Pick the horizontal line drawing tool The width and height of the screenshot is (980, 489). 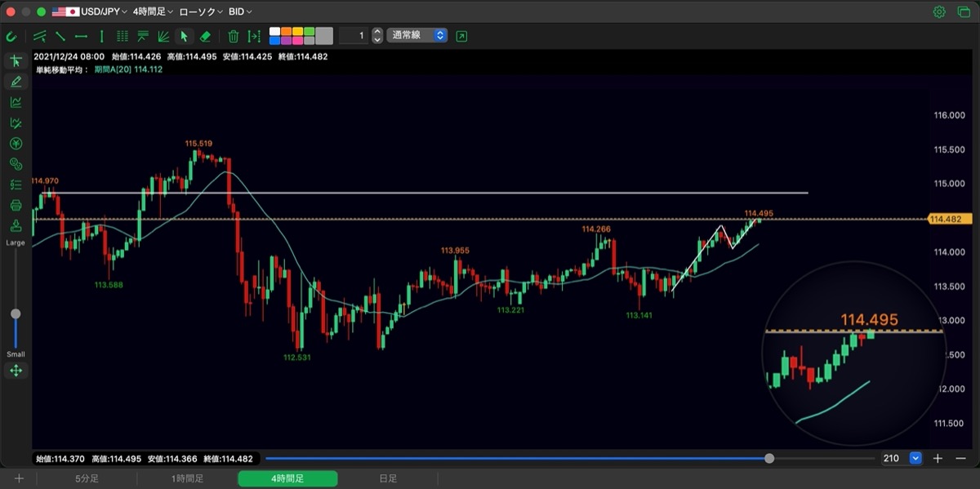tap(81, 36)
